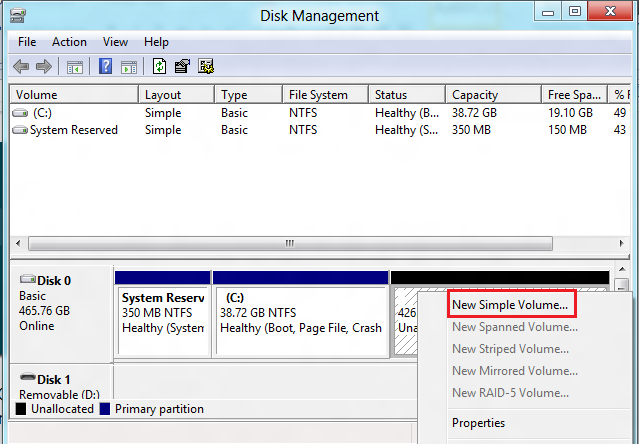Open the Help menu
Viewport: 639px width, 444px height.
pos(156,42)
